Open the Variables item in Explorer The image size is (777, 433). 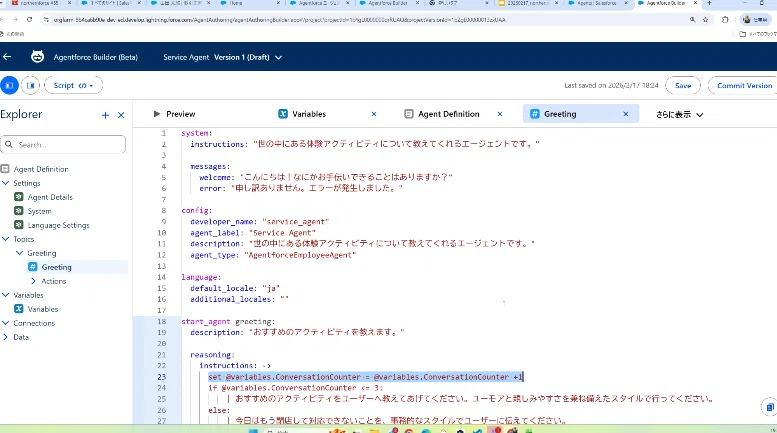click(43, 309)
